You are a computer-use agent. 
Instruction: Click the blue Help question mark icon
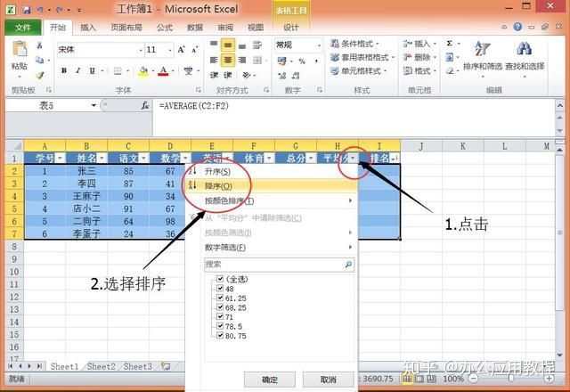tap(517, 27)
